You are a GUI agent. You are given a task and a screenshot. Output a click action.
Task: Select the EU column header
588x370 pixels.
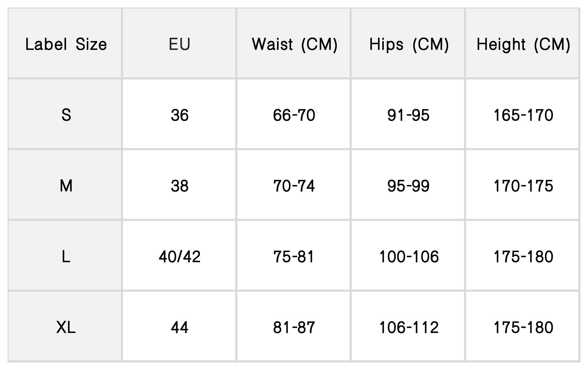point(179,44)
